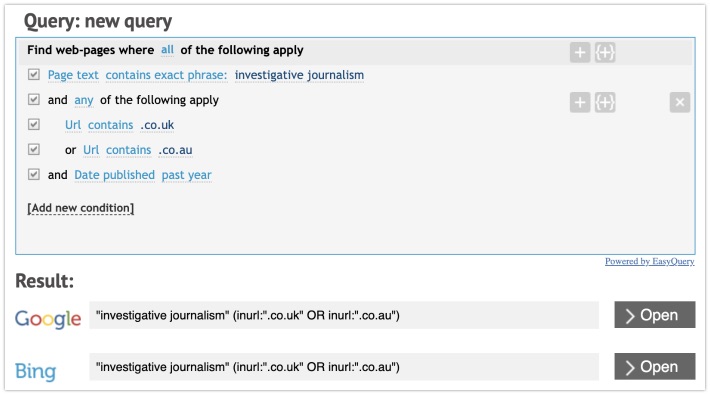
Task: Toggle checkbox for Page text condition
Action: [x=34, y=74]
